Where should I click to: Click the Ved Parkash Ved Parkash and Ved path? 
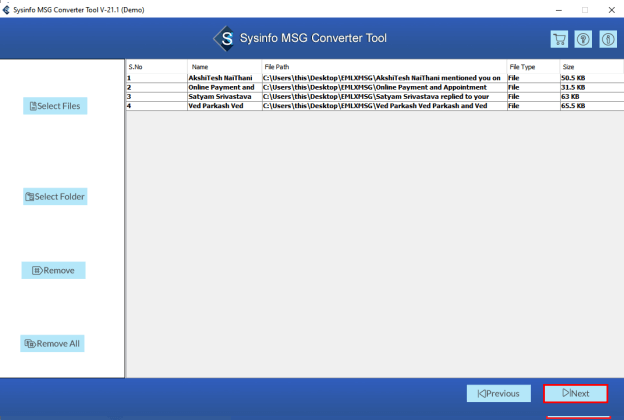[384, 105]
